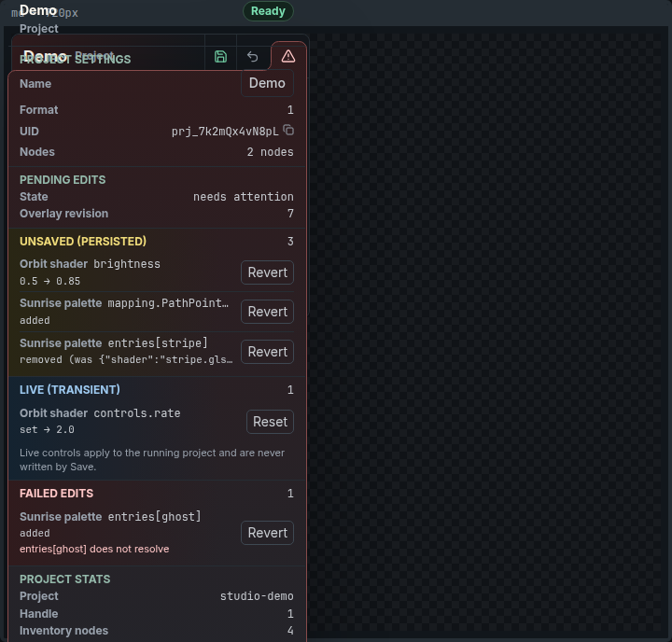Revert Orbit shader brightness edit

[268, 272]
